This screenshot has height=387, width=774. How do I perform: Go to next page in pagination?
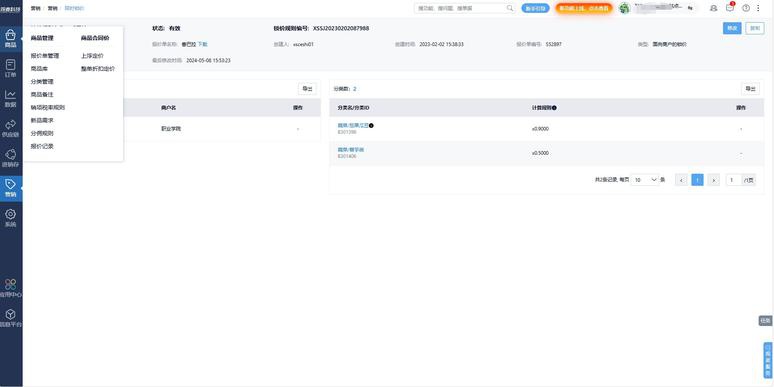pyautogui.click(x=713, y=180)
